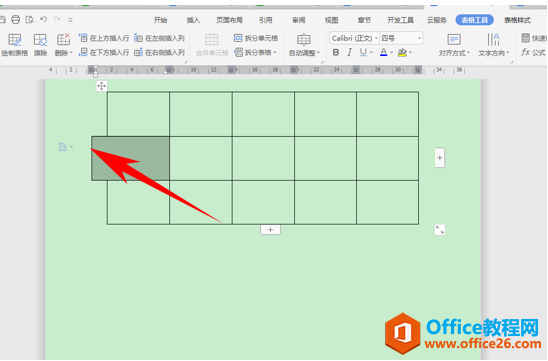Click the table resize handle at corner
This screenshot has height=361, width=548.
(x=440, y=230)
